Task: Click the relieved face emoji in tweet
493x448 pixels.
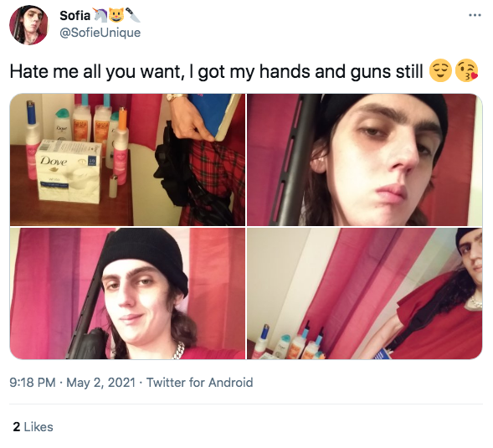Action: 440,71
